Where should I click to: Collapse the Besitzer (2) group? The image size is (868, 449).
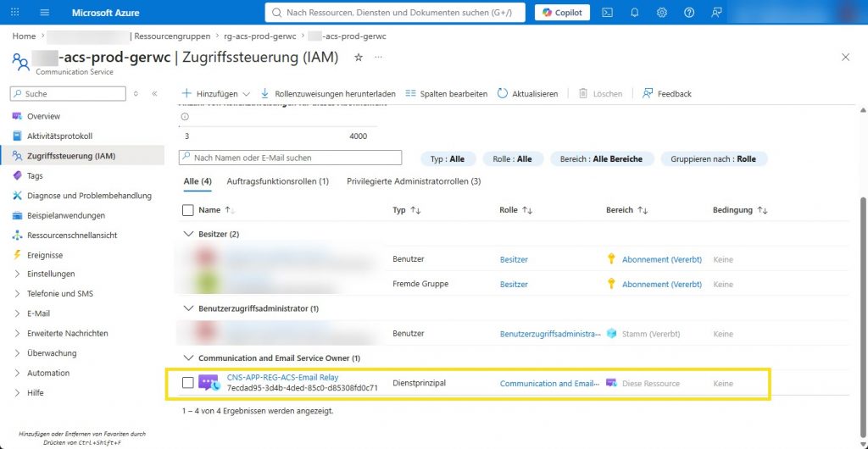pyautogui.click(x=188, y=234)
